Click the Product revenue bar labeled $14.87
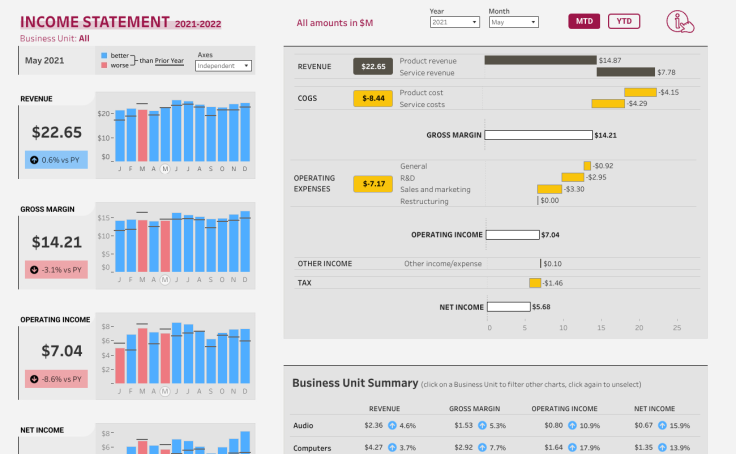 540,60
